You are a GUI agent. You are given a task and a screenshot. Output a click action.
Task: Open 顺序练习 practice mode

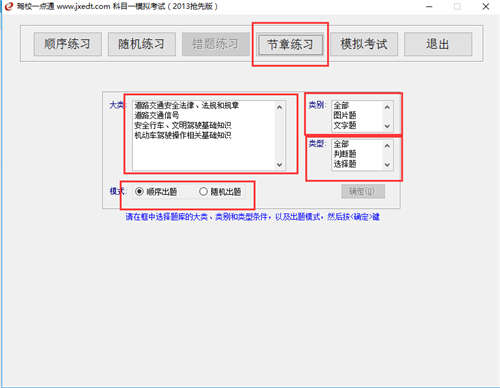coord(67,44)
